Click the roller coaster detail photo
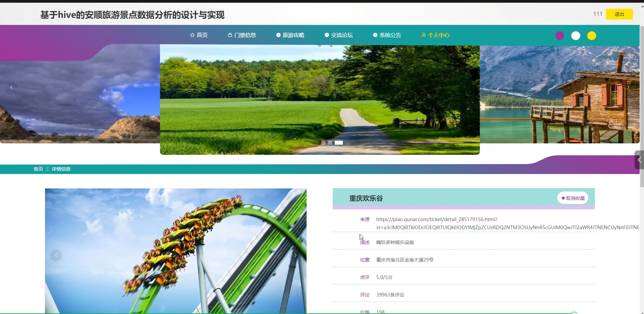Viewport: 644px width, 314px height. [176, 251]
